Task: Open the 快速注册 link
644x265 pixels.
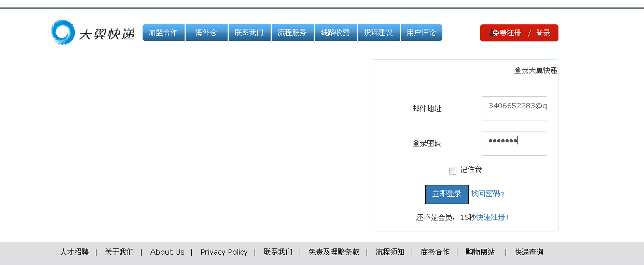Action: click(x=491, y=217)
